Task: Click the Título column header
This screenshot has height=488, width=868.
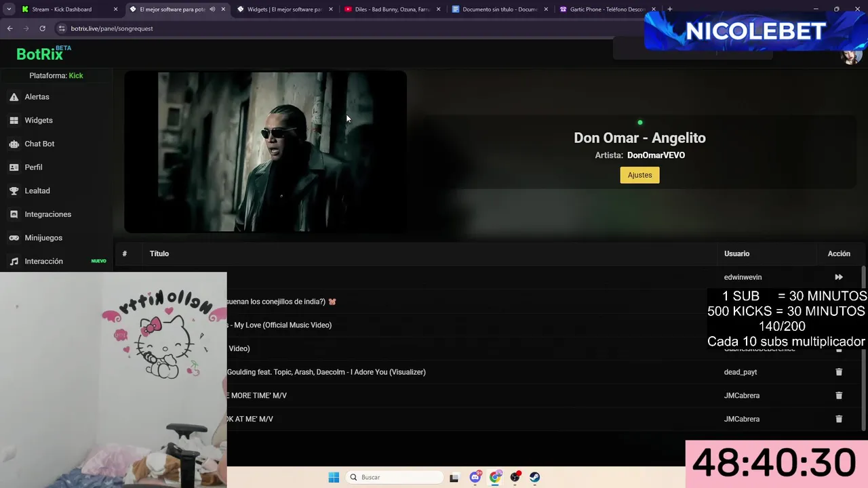Action: (159, 253)
